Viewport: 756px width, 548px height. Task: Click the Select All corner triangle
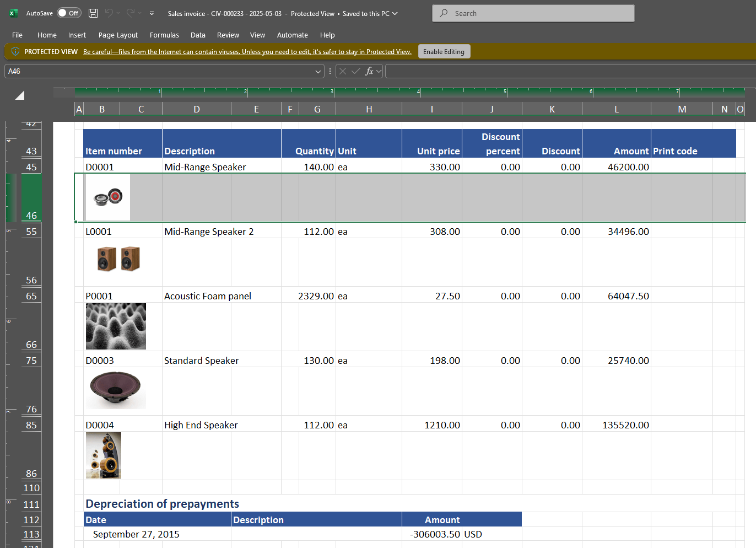tap(20, 95)
